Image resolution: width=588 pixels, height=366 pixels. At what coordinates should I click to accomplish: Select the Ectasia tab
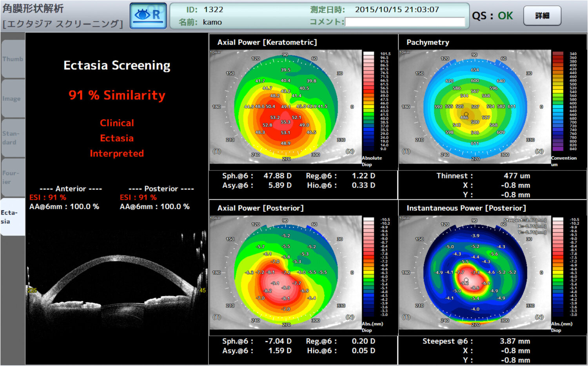[x=13, y=217]
